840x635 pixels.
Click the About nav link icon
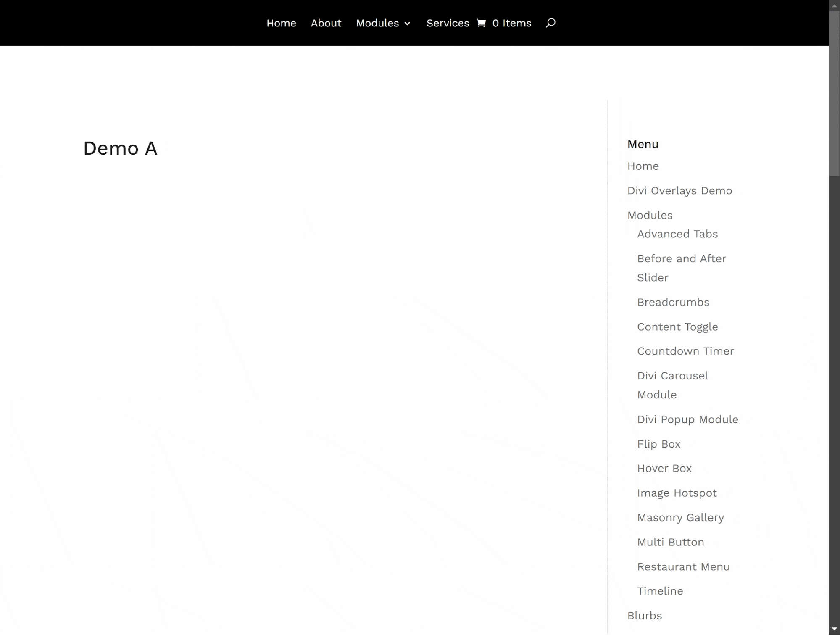325,24
